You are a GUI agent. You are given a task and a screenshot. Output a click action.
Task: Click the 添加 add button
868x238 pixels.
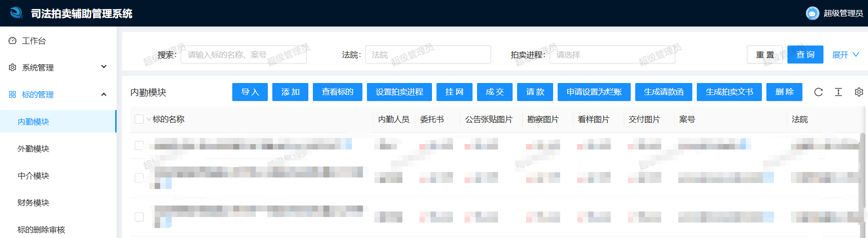tap(290, 92)
